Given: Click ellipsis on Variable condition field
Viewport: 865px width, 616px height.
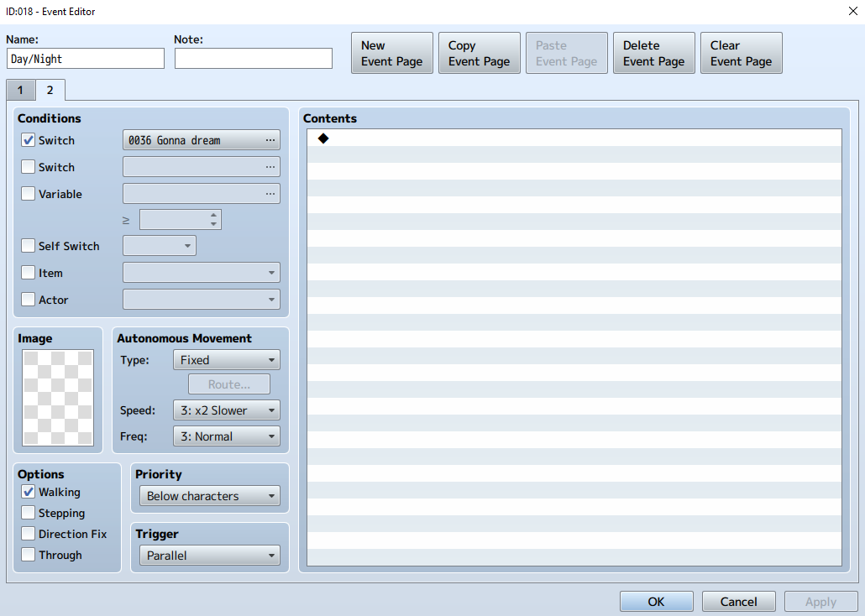Looking at the screenshot, I should [x=270, y=194].
